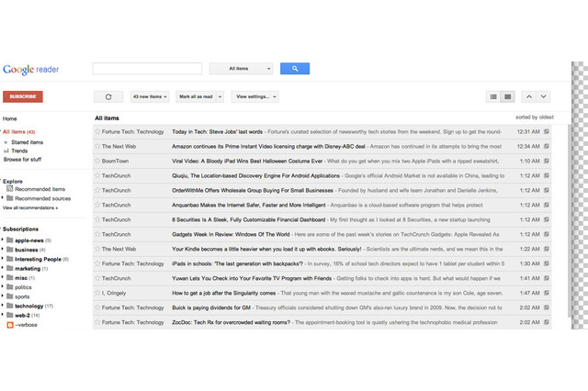Click the 1:47 AM timestamp

[x=529, y=293]
